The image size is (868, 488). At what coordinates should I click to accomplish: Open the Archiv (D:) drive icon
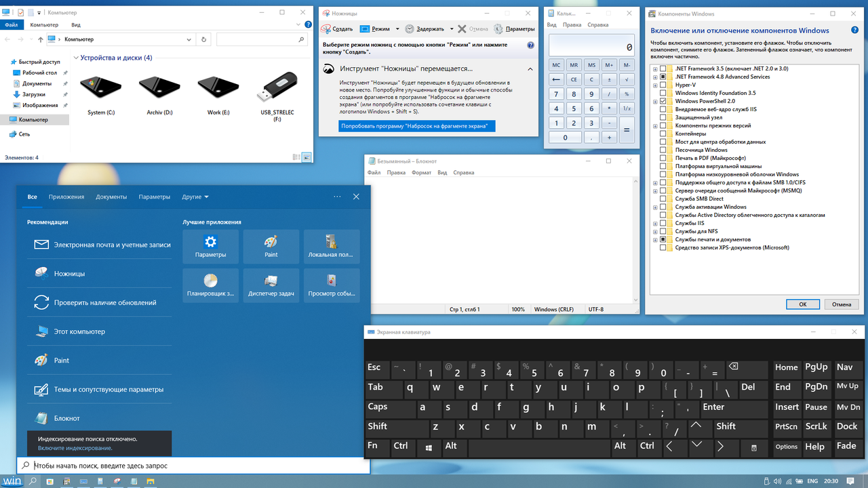(x=159, y=95)
